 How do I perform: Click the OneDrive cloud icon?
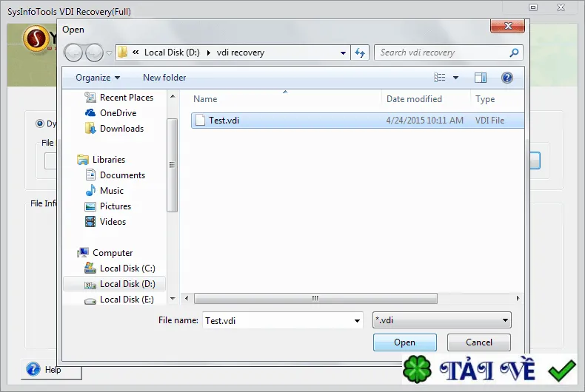(x=90, y=112)
